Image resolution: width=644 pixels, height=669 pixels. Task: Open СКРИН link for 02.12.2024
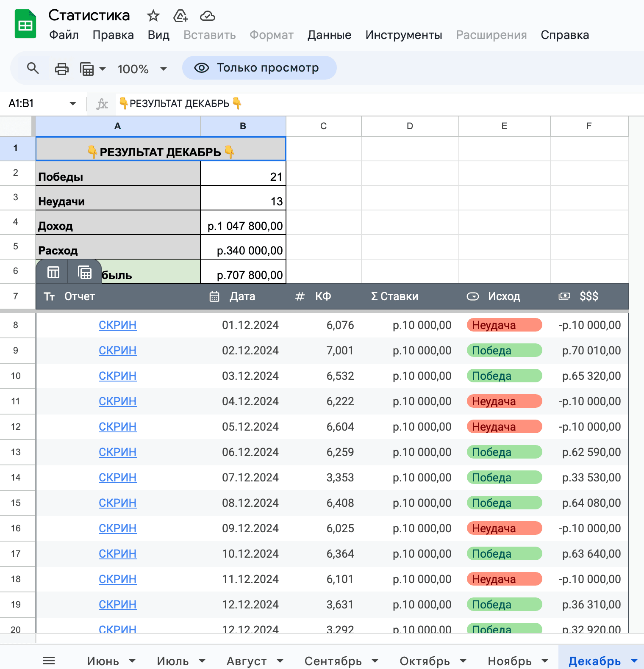pos(118,351)
